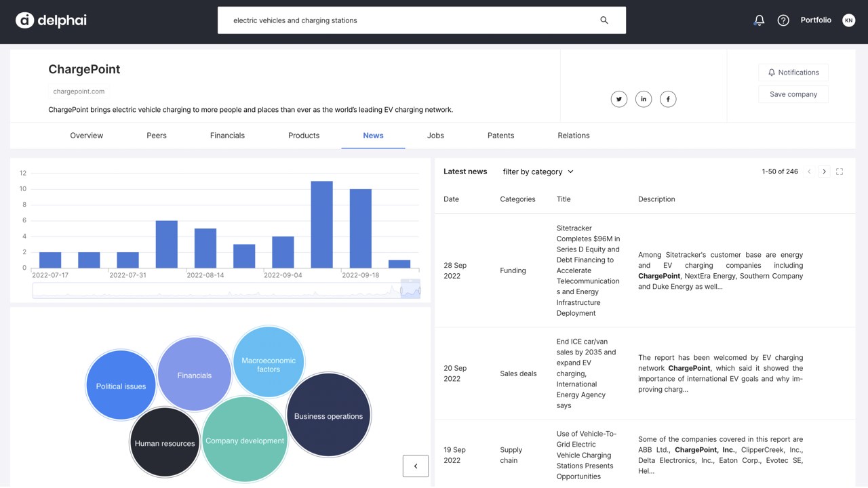This screenshot has height=488, width=868.
Task: Visit ChargePoint's Facebook page
Action: pos(668,99)
